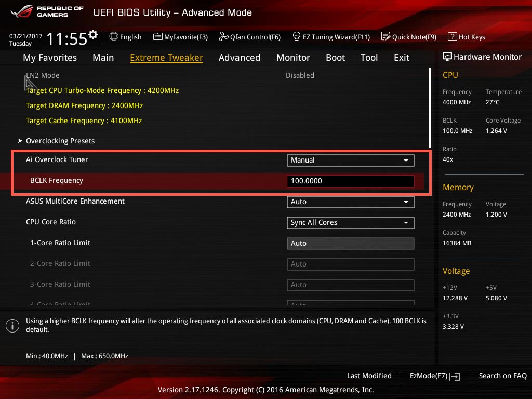532x399 pixels.
Task: Click the +3.3V reading 3.328 V
Action: tap(453, 327)
